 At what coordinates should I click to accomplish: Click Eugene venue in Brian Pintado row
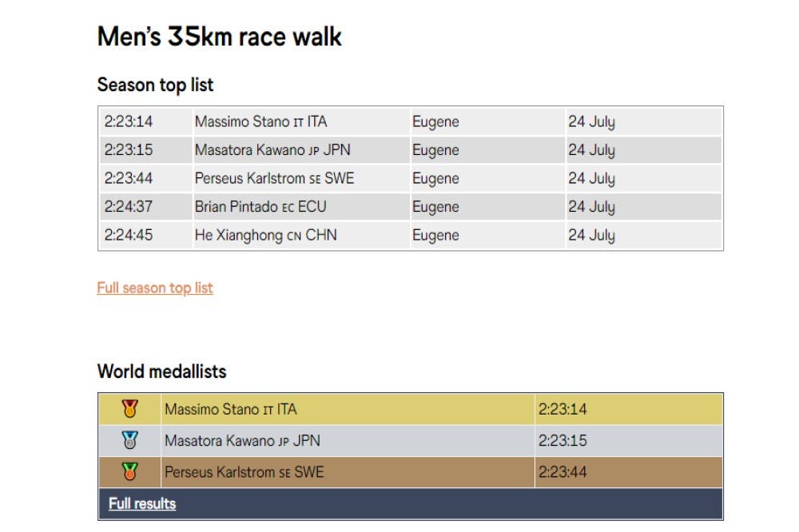435,207
